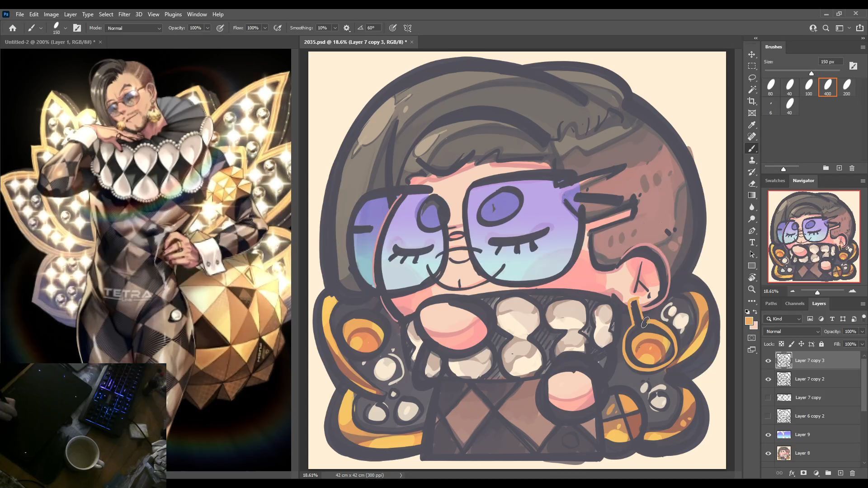
Task: Select the Eraser tool
Action: [752, 183]
